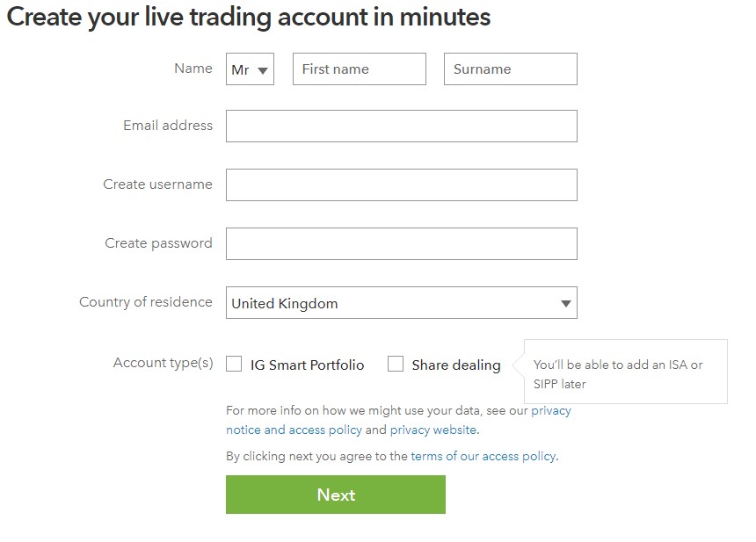Select the Surname input field
The height and width of the screenshot is (542, 756).
coord(510,69)
